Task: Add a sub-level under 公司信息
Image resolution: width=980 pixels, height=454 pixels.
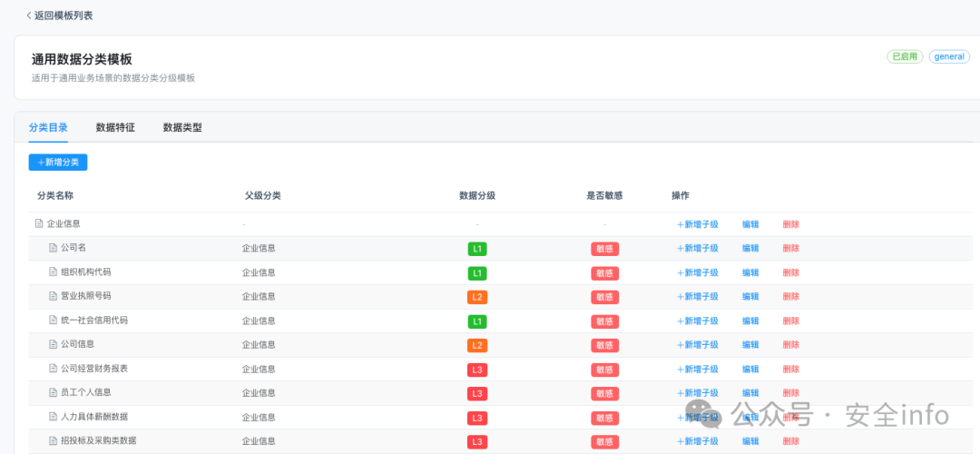Action: [x=698, y=344]
